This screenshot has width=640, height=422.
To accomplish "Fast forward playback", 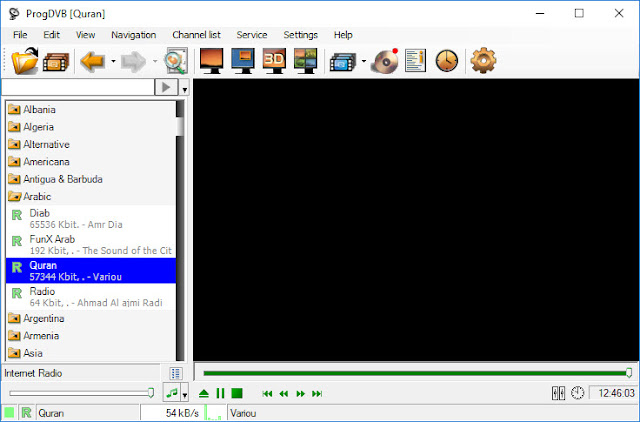I will click(300, 394).
